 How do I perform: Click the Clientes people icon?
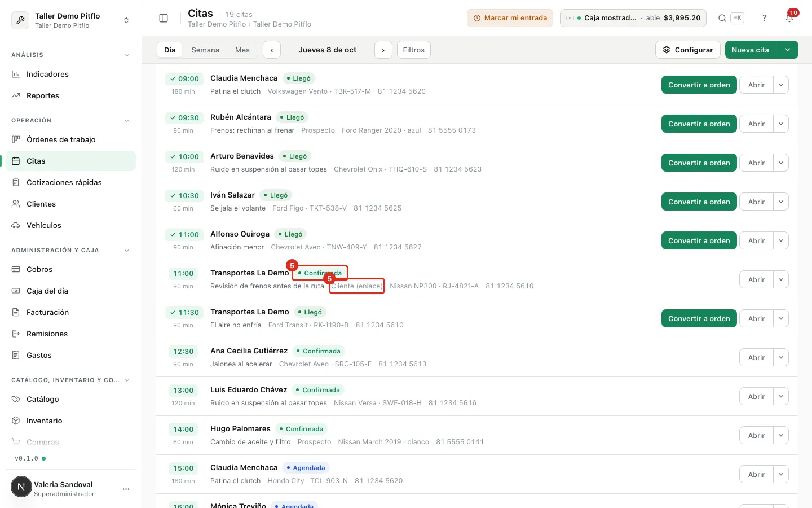tap(16, 204)
